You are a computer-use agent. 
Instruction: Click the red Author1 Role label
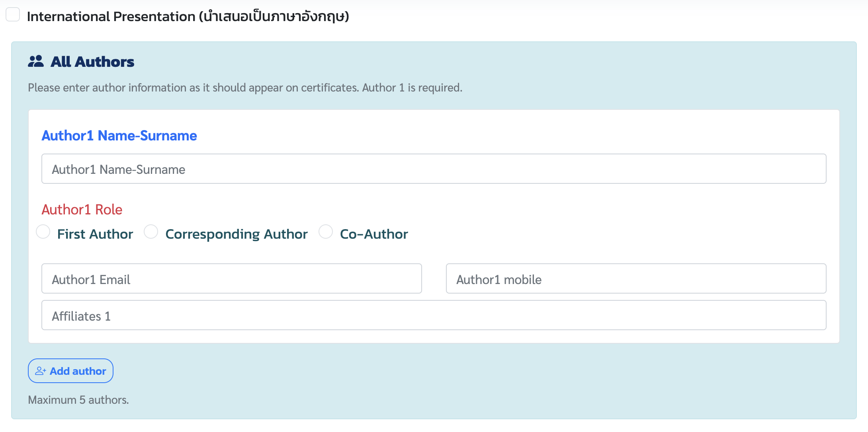coord(82,210)
